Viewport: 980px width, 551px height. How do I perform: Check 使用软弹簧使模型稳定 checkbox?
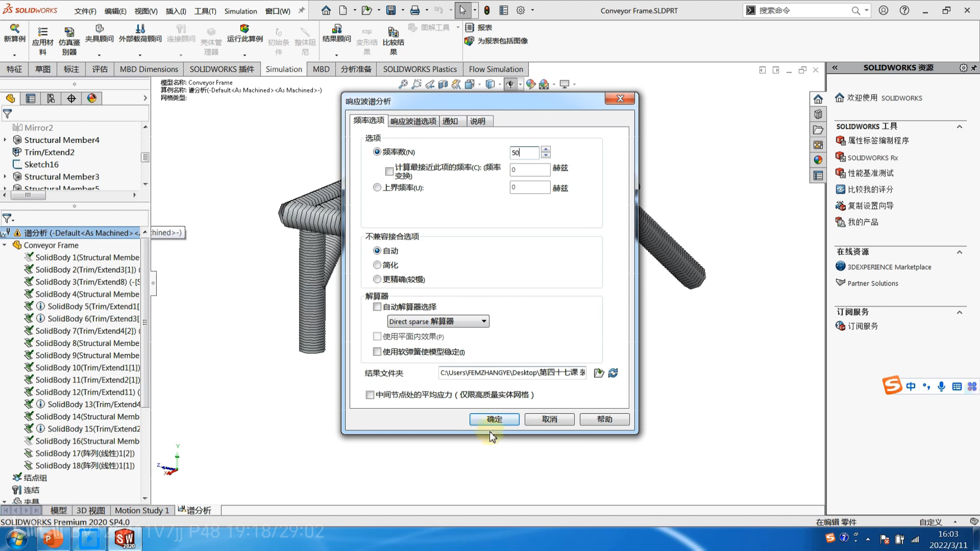377,352
